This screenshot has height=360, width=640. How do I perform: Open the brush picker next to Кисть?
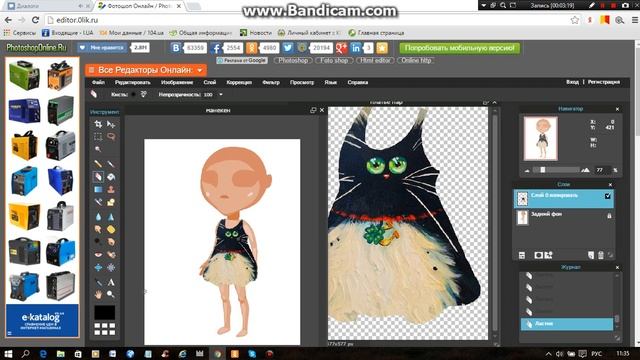coord(133,94)
